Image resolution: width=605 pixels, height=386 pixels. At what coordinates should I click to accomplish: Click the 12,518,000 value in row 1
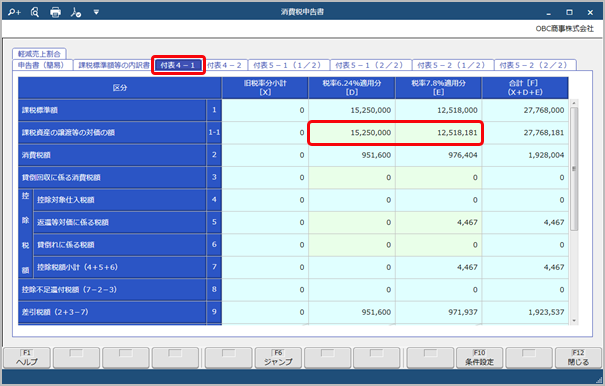coord(438,110)
